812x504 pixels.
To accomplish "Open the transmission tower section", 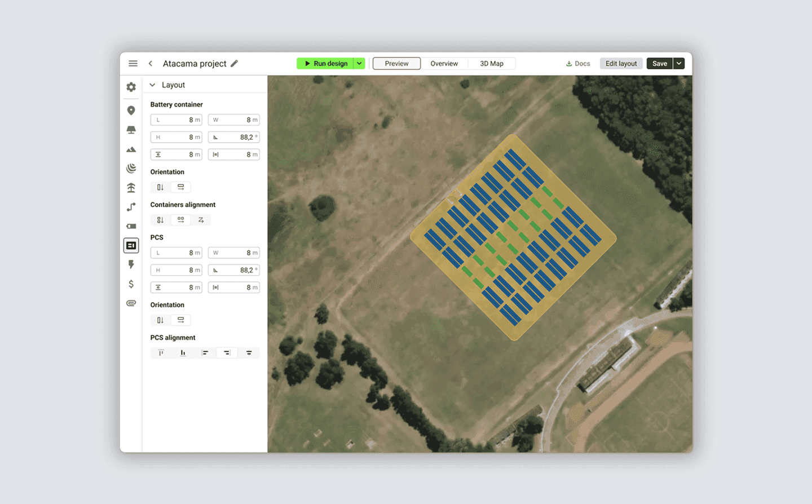I will (x=131, y=188).
